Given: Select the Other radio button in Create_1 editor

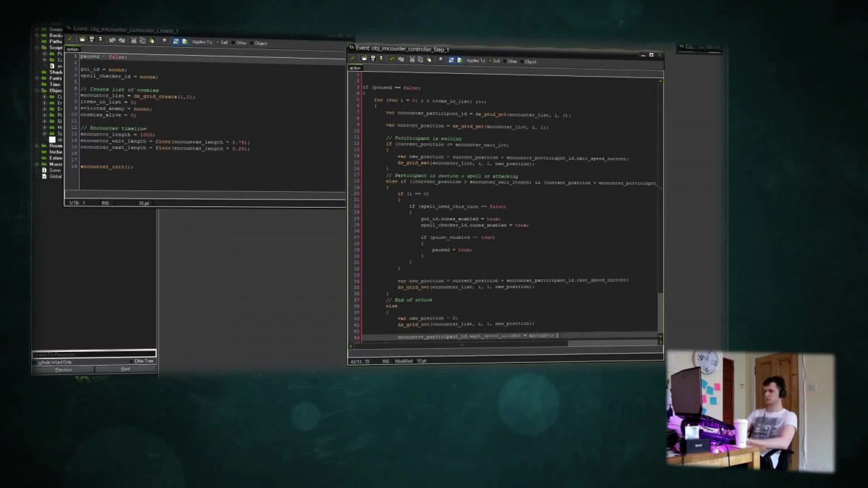Looking at the screenshot, I should click(x=233, y=43).
